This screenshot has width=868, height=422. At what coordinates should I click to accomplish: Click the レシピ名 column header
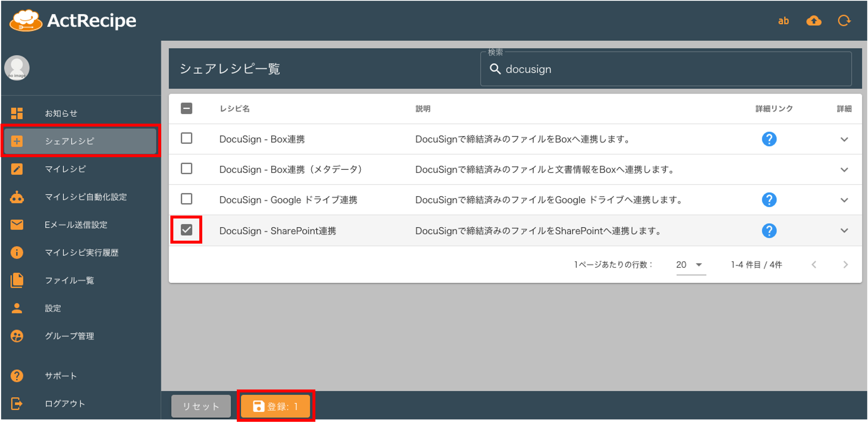(x=234, y=109)
